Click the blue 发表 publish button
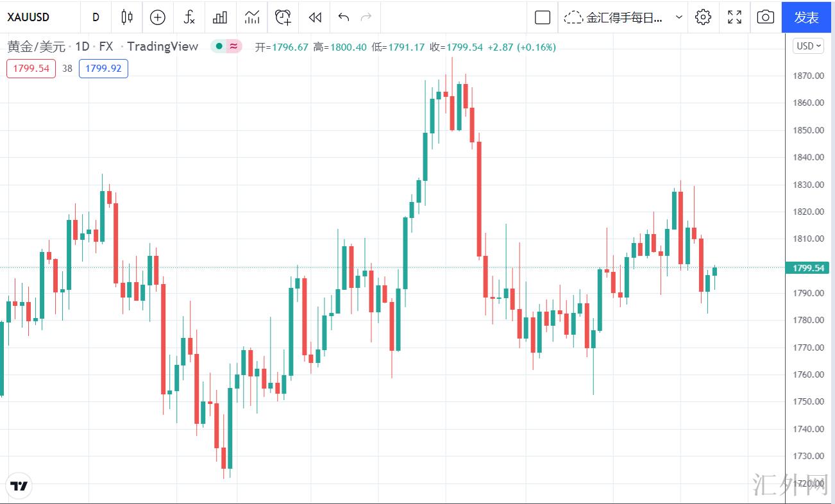 click(807, 17)
